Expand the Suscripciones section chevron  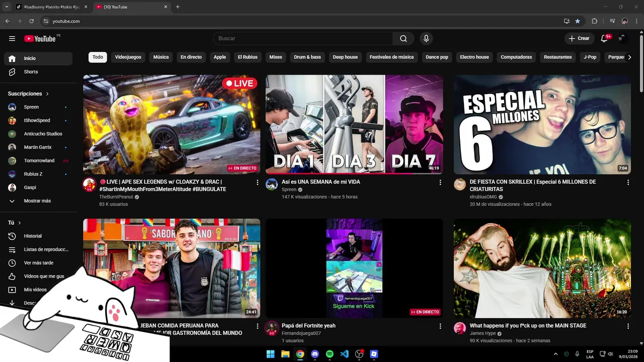[x=48, y=94]
